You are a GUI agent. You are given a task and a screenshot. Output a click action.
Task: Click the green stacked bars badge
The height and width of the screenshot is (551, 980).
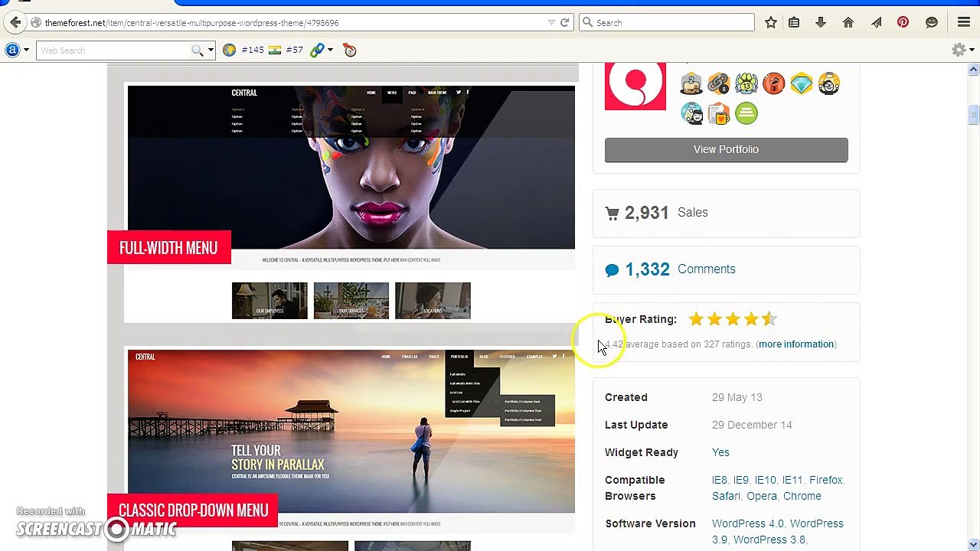746,113
